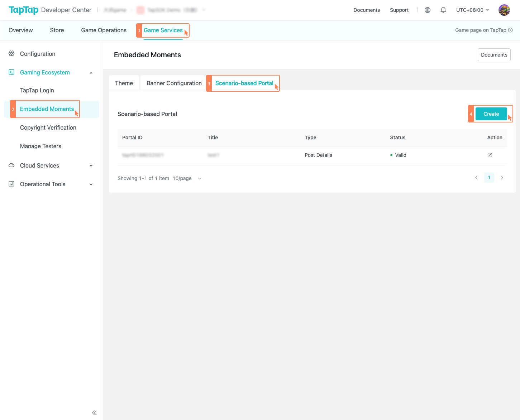Click the Operational Tools chart icon

tap(11, 184)
